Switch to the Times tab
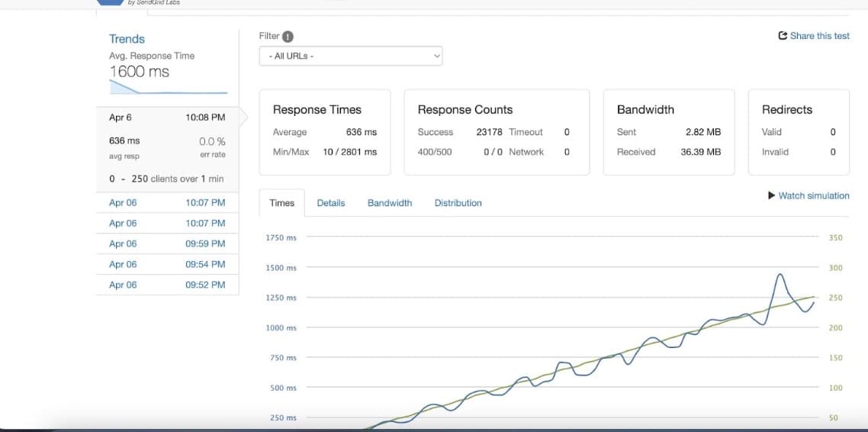Image resolution: width=868 pixels, height=432 pixels. pyautogui.click(x=281, y=203)
